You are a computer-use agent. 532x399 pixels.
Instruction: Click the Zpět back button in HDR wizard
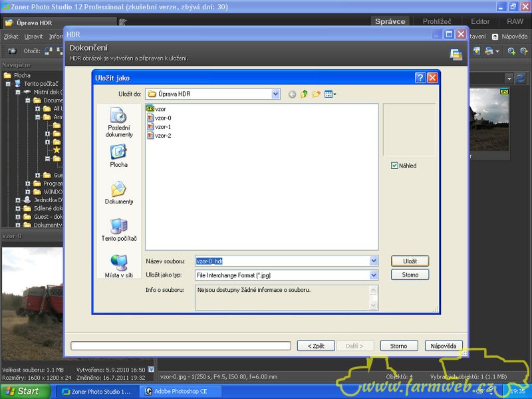tap(316, 346)
